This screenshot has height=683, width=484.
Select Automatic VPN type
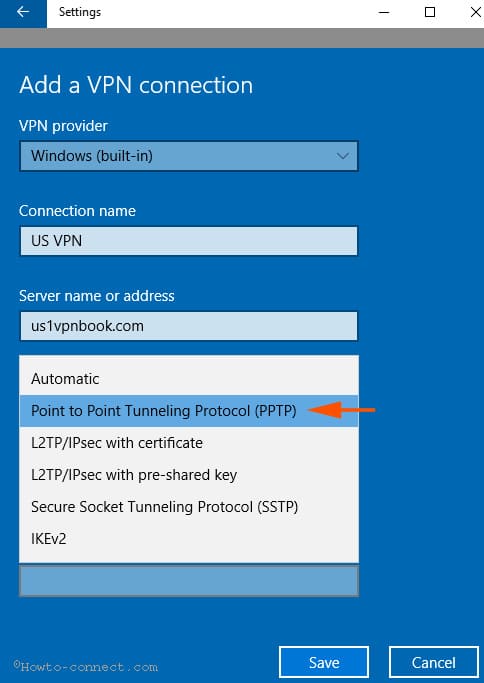click(189, 379)
